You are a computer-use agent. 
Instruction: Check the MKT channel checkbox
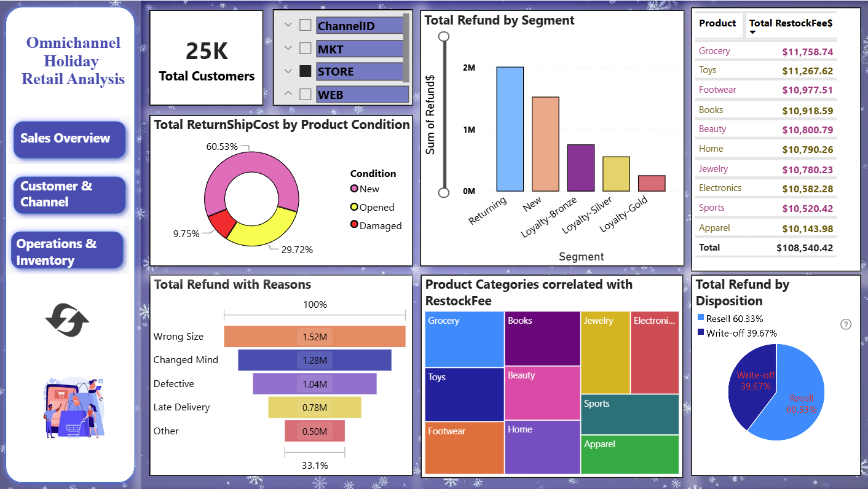point(305,49)
